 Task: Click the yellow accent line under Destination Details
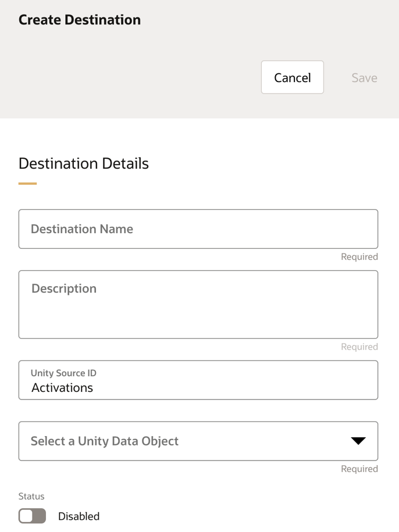(x=27, y=184)
